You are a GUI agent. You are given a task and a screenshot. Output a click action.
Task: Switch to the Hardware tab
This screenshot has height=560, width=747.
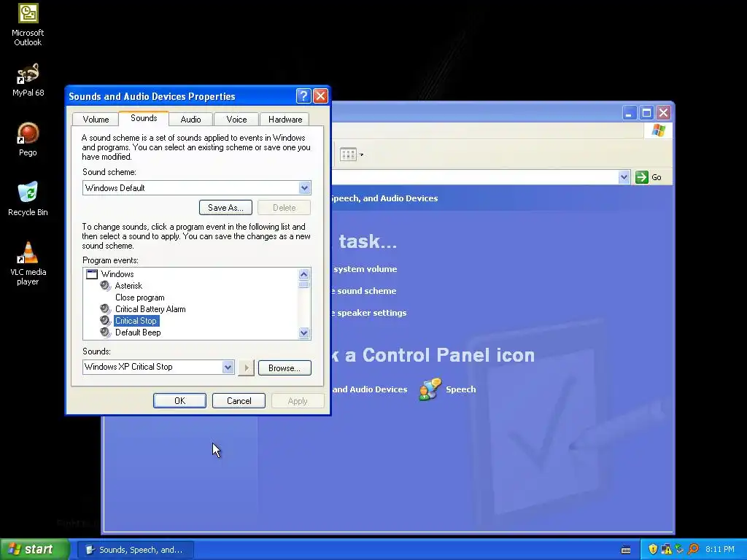tap(285, 119)
